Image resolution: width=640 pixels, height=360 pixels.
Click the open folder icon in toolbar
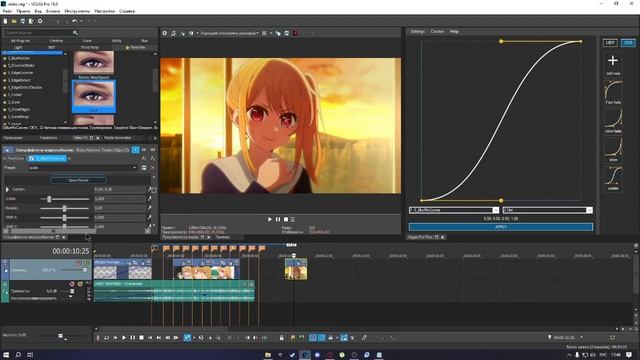click(14, 21)
